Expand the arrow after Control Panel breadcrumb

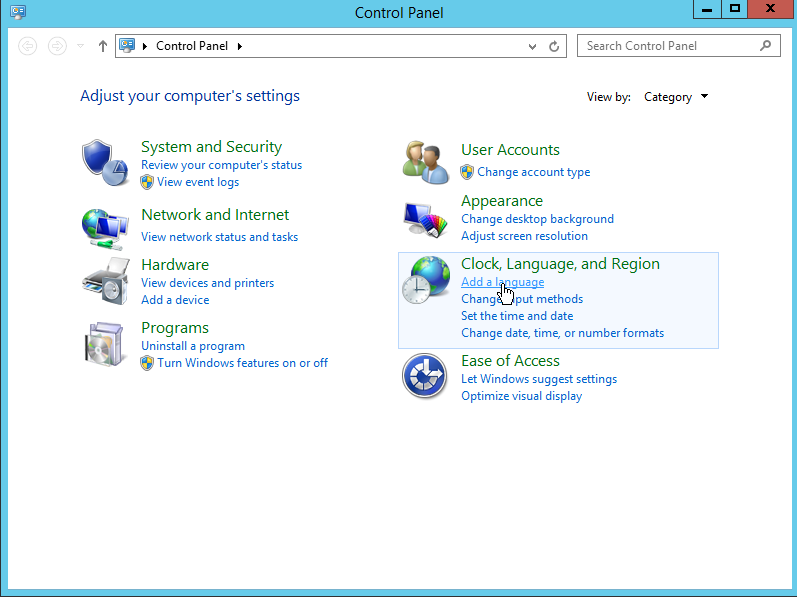(240, 46)
